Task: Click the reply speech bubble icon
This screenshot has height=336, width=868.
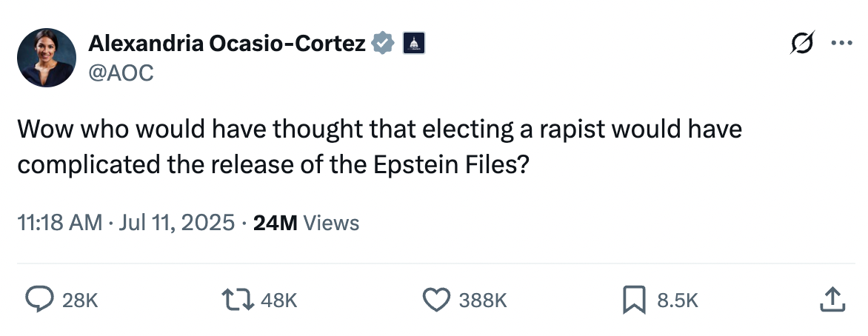Action: pos(39,300)
